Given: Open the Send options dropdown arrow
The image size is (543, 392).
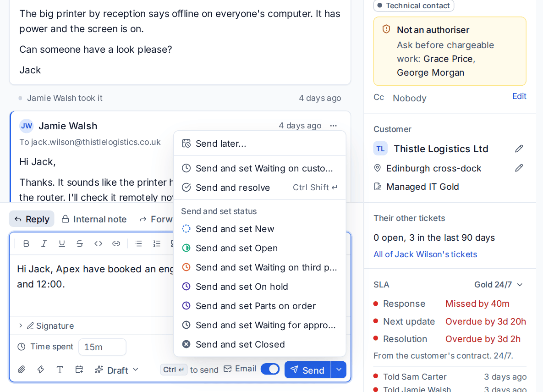Looking at the screenshot, I should (339, 370).
